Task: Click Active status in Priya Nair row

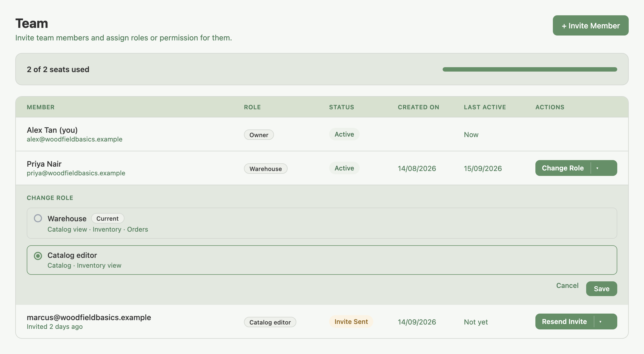Action: coord(344,168)
